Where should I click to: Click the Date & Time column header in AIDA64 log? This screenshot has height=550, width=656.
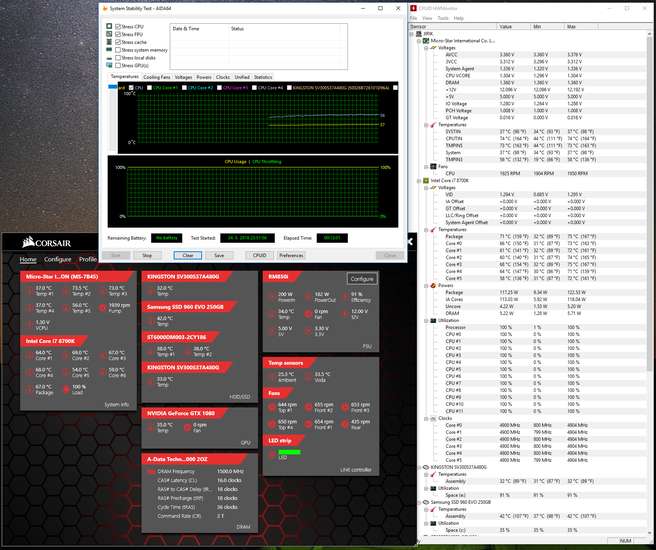pos(199,29)
